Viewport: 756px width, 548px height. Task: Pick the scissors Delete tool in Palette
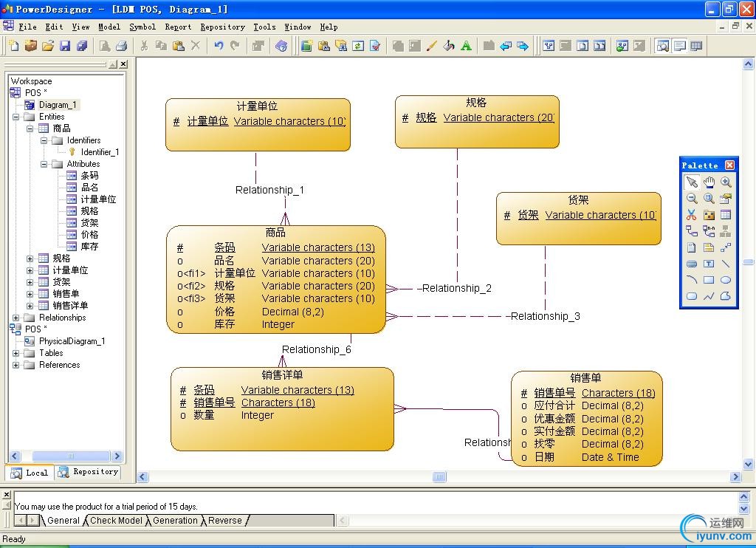coord(691,215)
